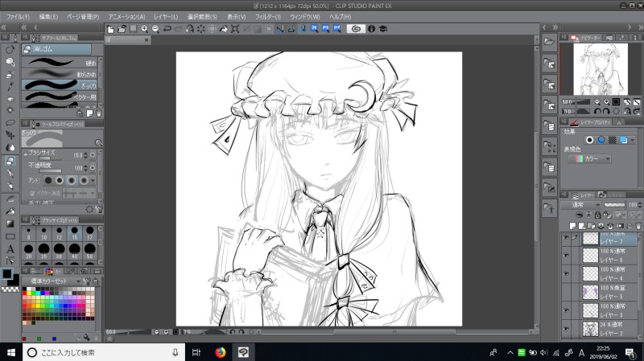Select the Fill bucket tool in the tool palette
The image size is (644, 361).
coord(10,211)
